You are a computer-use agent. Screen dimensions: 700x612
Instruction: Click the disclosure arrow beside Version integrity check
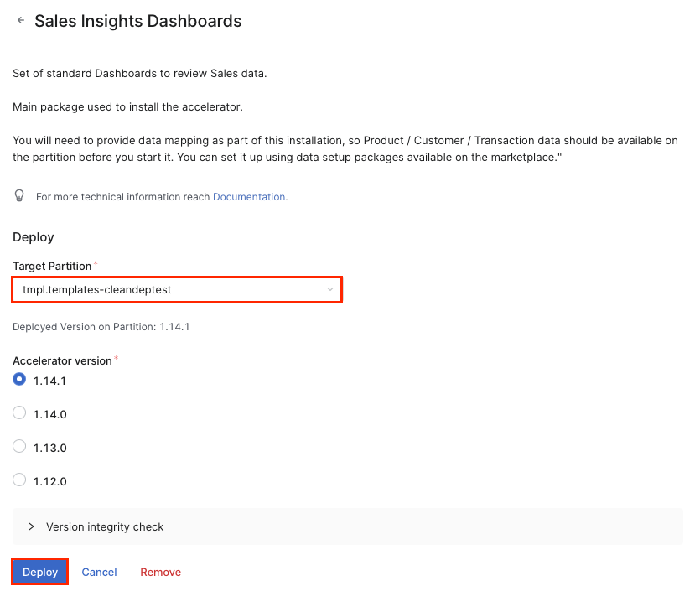click(x=31, y=526)
